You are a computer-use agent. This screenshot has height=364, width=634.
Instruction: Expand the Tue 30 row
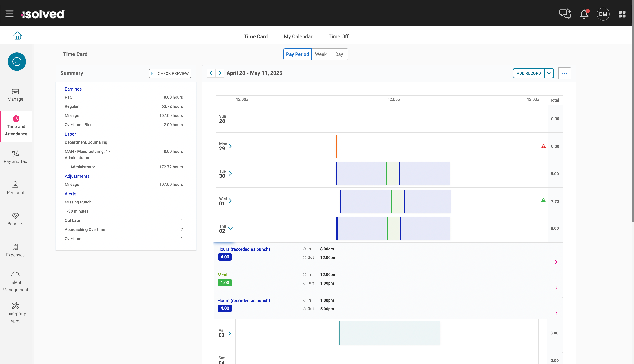pos(230,173)
